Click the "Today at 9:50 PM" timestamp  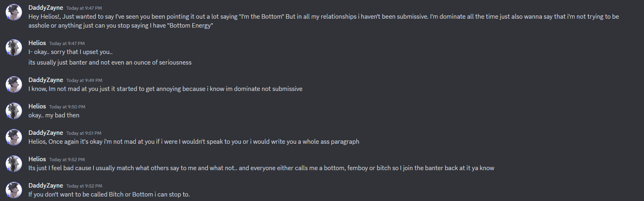(x=67, y=107)
